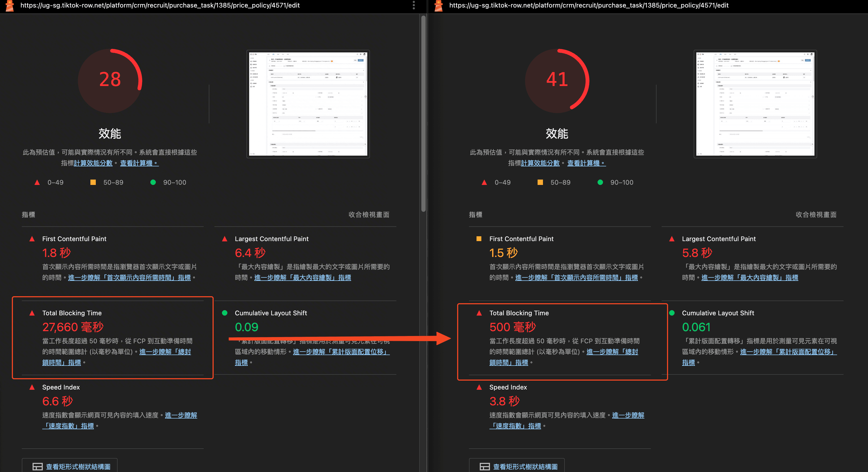Viewport: 868px width, 472px height.
Task: Click the red triangle next to Speed Index 3.8秒
Action: pyautogui.click(x=479, y=387)
